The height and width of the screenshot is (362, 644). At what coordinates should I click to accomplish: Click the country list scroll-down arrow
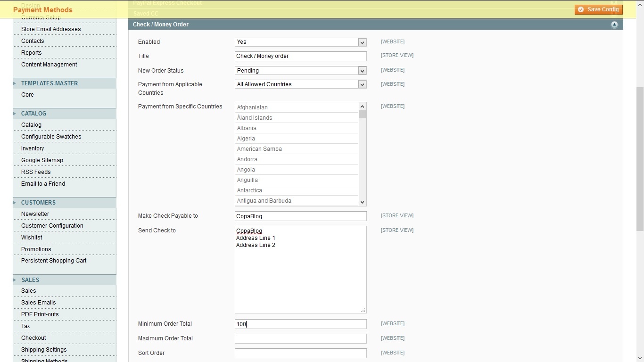click(362, 202)
